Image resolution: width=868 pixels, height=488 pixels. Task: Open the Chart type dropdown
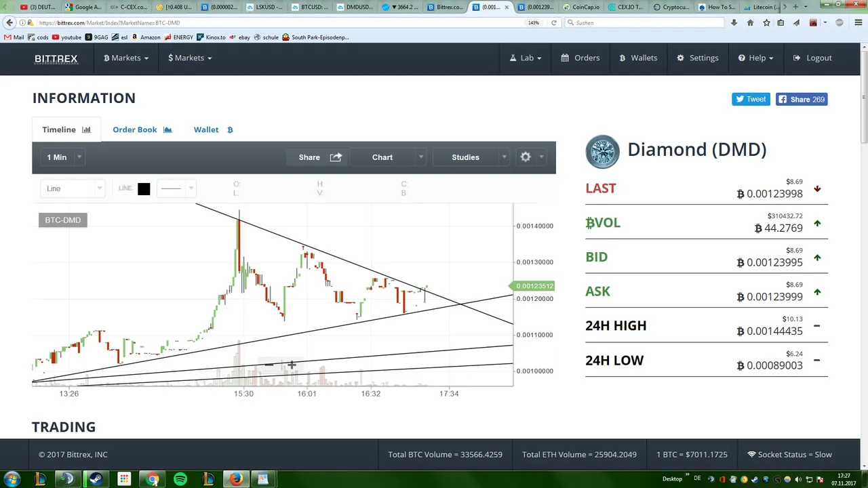[390, 157]
